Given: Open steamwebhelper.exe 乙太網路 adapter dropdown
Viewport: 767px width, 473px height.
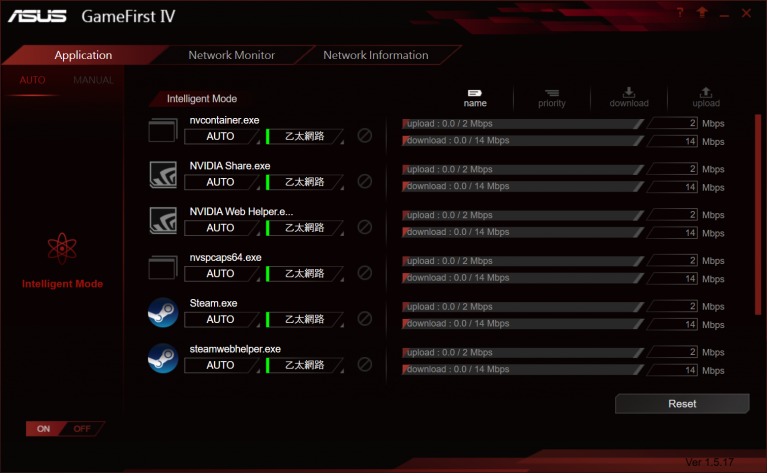Looking at the screenshot, I should 305,365.
